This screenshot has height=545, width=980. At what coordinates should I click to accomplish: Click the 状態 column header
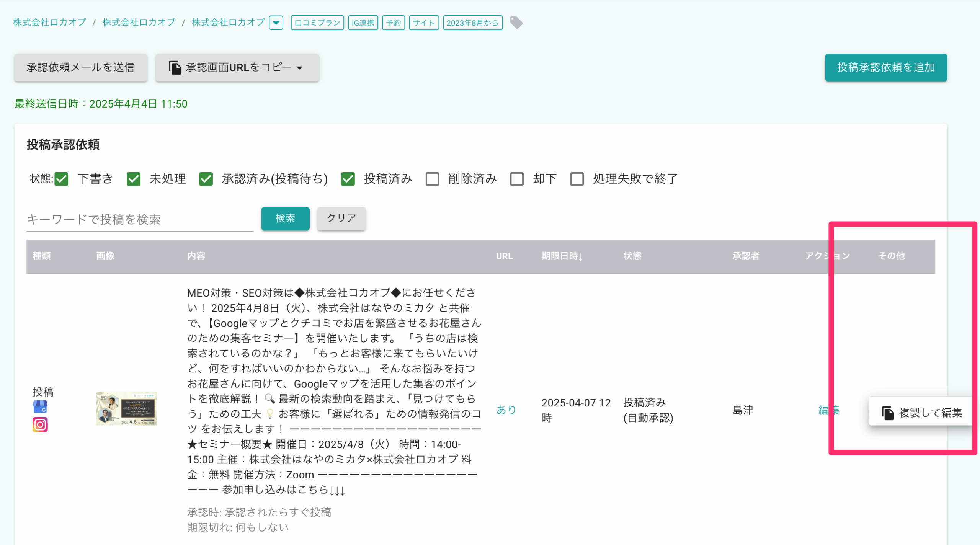(x=632, y=256)
